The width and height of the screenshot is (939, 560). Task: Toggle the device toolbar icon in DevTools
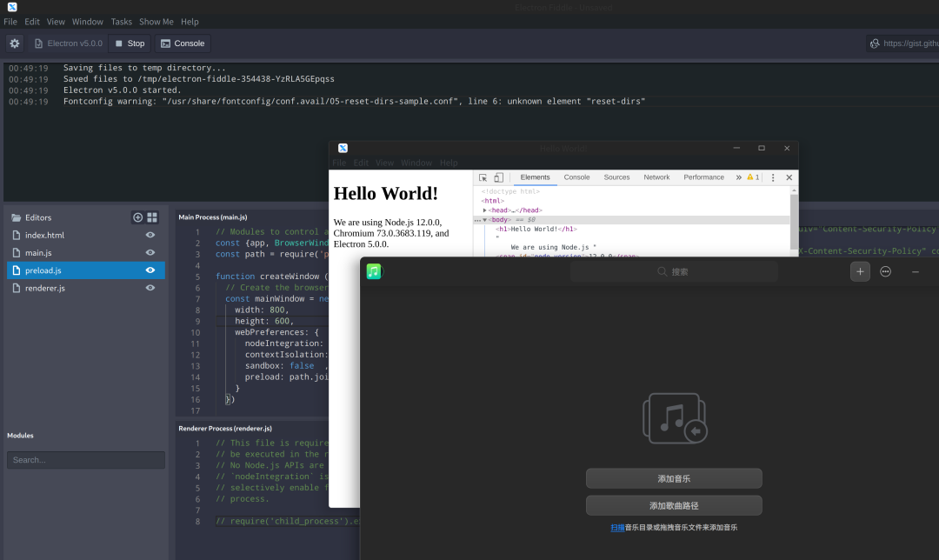click(498, 178)
